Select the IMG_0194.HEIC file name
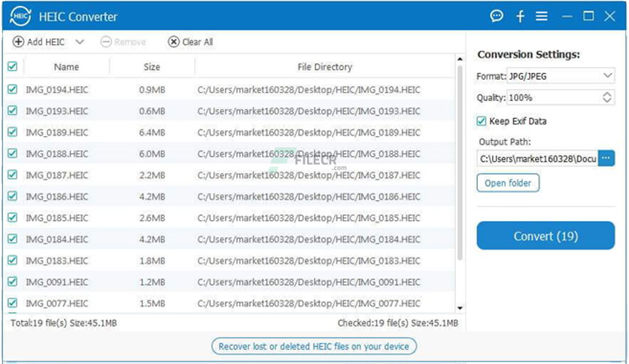Screen dimensions: 629x364 (x=57, y=89)
